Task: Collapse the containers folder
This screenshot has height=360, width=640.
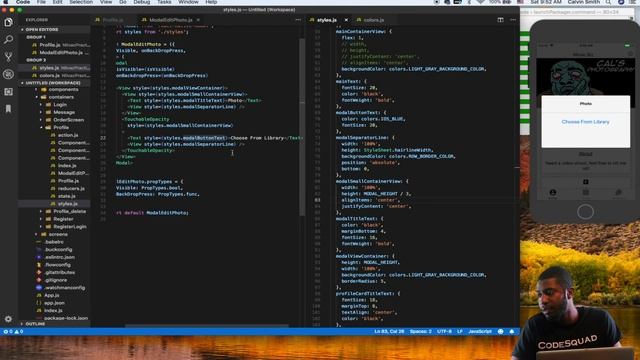Action: pos(61,97)
